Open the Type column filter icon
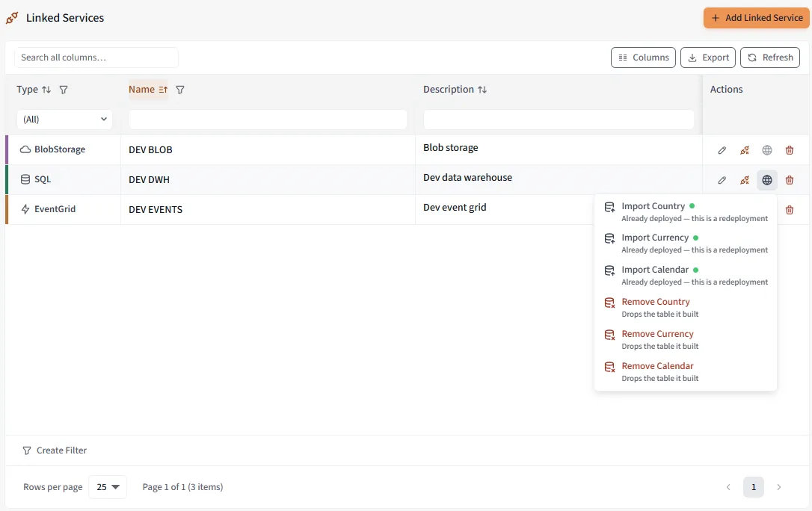The image size is (812, 511). [64, 90]
